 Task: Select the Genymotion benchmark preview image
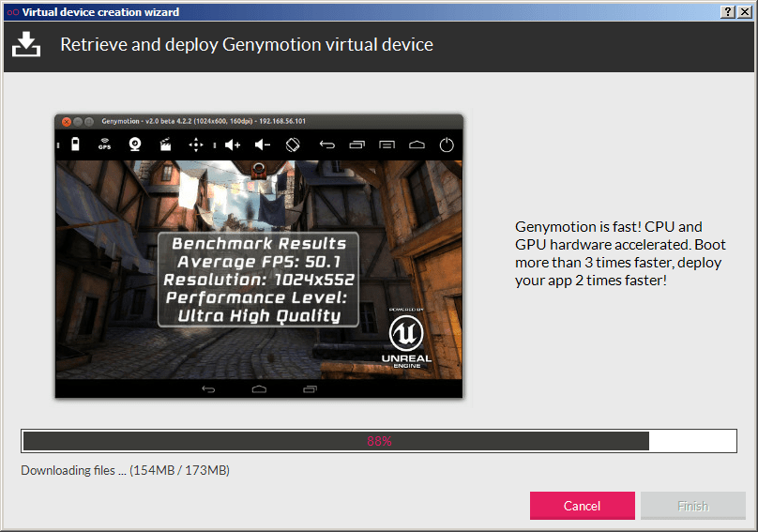click(x=259, y=256)
